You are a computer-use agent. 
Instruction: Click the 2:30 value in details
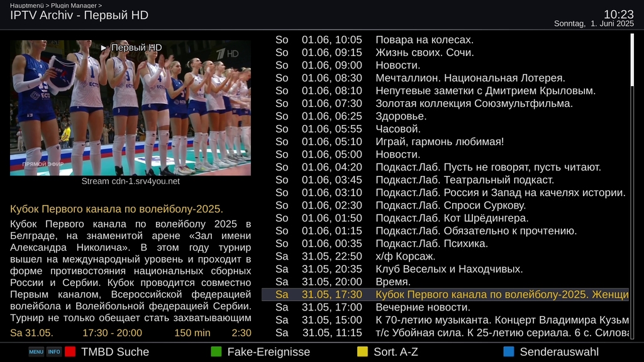(241, 333)
